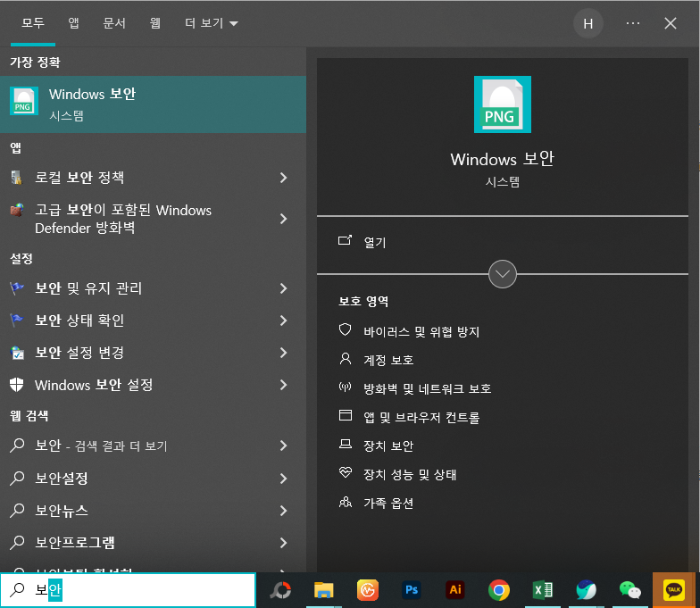This screenshot has width=700, height=608.
Task: Click the flag icon for 보안 및 유지 관리
Action: tap(17, 287)
